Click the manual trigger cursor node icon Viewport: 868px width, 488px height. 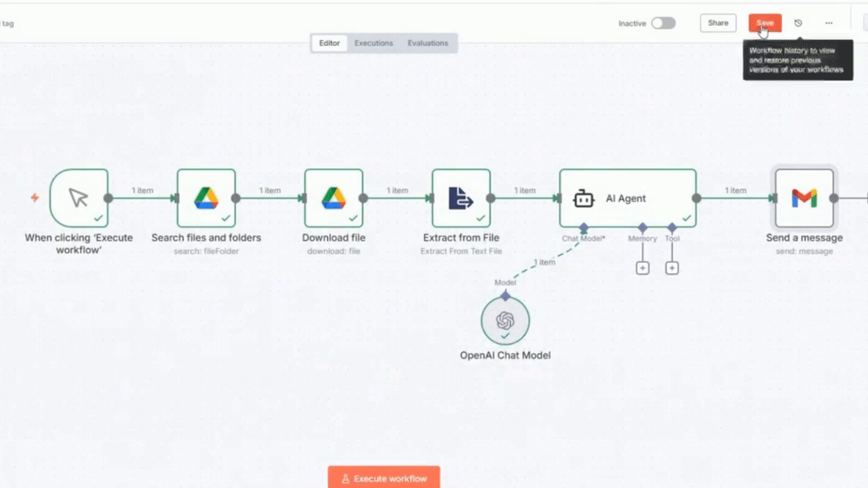point(79,198)
